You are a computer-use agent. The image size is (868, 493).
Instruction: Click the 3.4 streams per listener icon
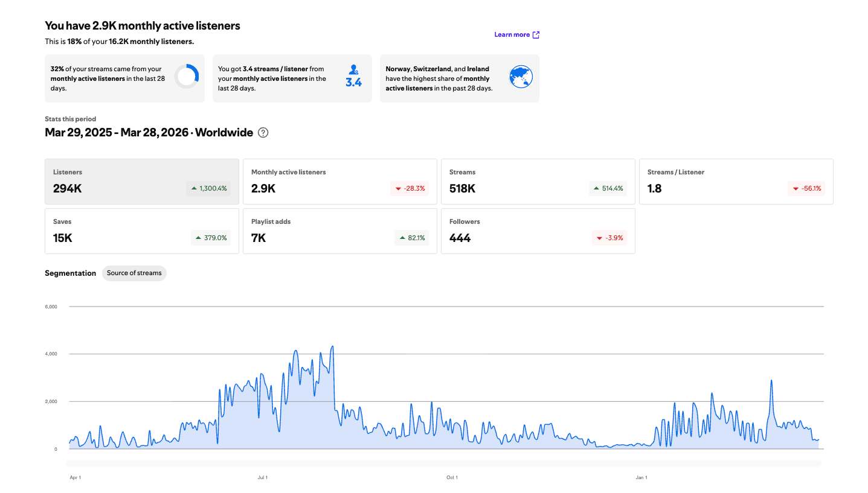353,77
